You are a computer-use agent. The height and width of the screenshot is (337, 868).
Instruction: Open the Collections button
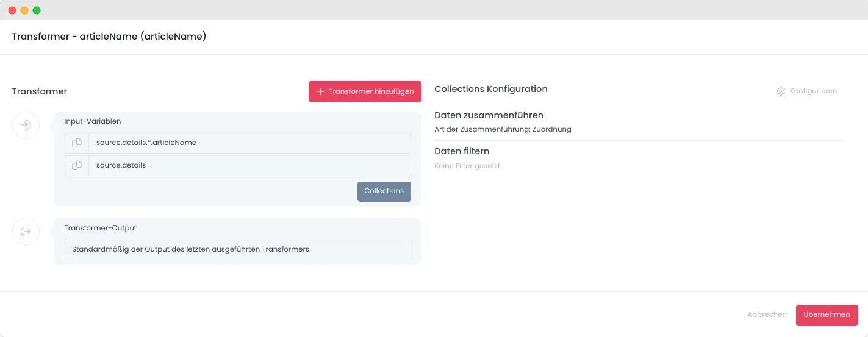[x=384, y=191]
